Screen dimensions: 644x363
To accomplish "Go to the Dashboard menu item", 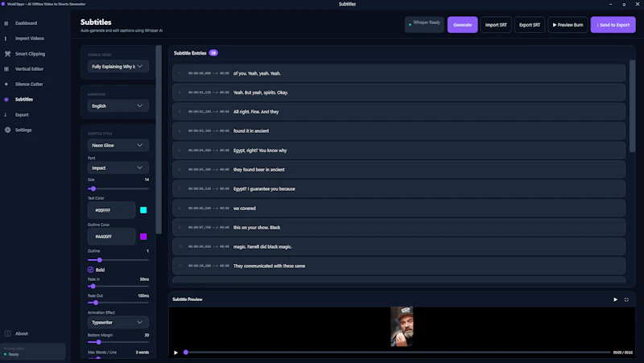I will (x=26, y=23).
